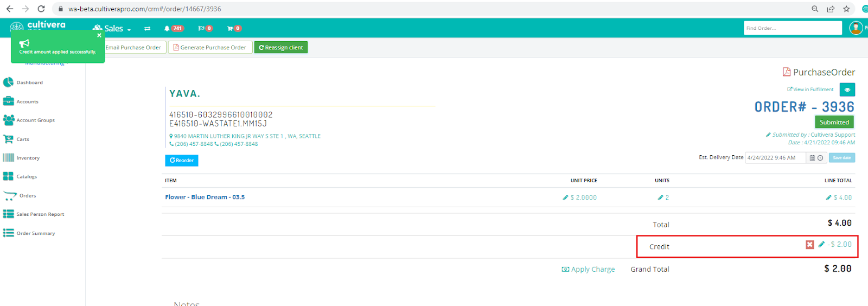Open the browser zoom magnifier icon
The height and width of the screenshot is (306, 868).
pyautogui.click(x=815, y=9)
